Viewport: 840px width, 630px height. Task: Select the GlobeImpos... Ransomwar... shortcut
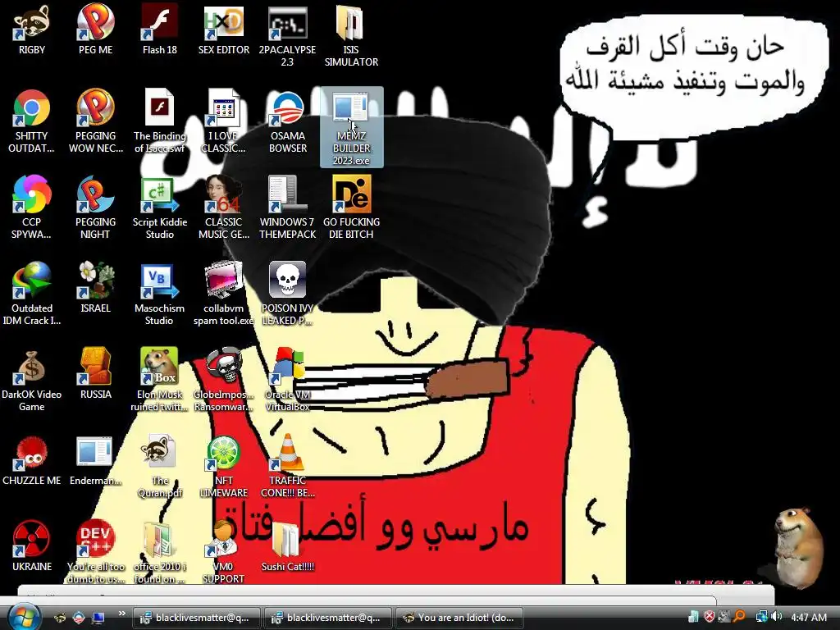point(223,380)
